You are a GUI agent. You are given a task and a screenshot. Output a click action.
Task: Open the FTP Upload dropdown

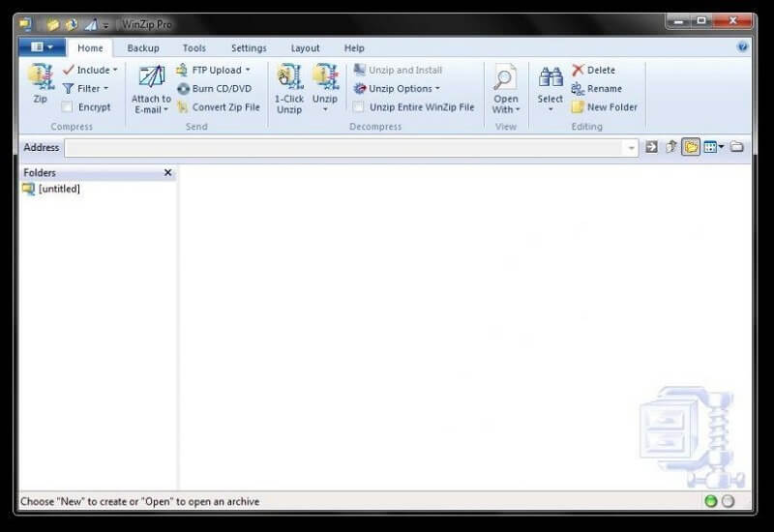pyautogui.click(x=214, y=70)
